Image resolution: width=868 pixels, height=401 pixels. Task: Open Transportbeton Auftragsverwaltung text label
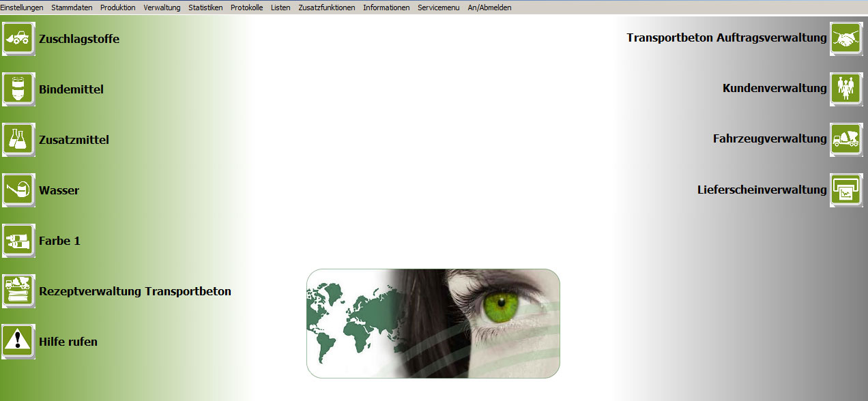727,38
